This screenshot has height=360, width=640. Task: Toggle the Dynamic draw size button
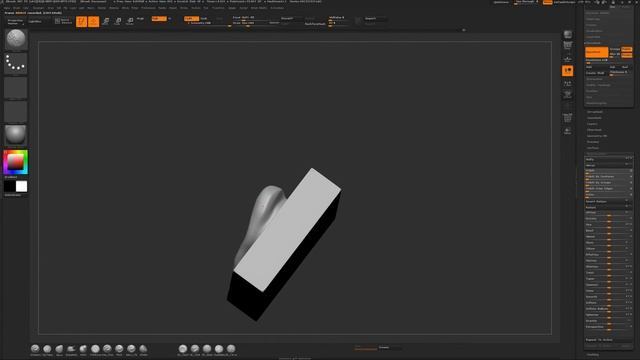(274, 23)
